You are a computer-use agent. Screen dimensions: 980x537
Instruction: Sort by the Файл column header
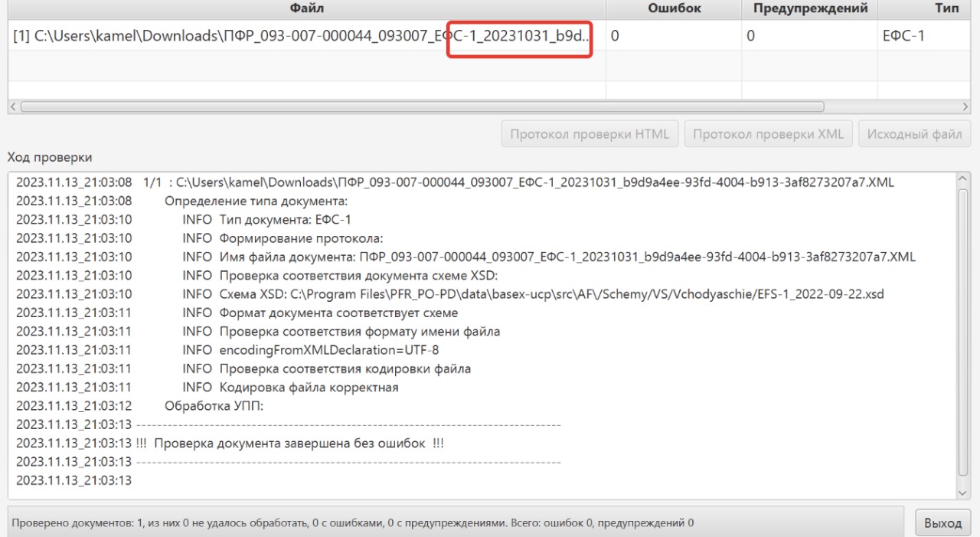click(x=306, y=8)
